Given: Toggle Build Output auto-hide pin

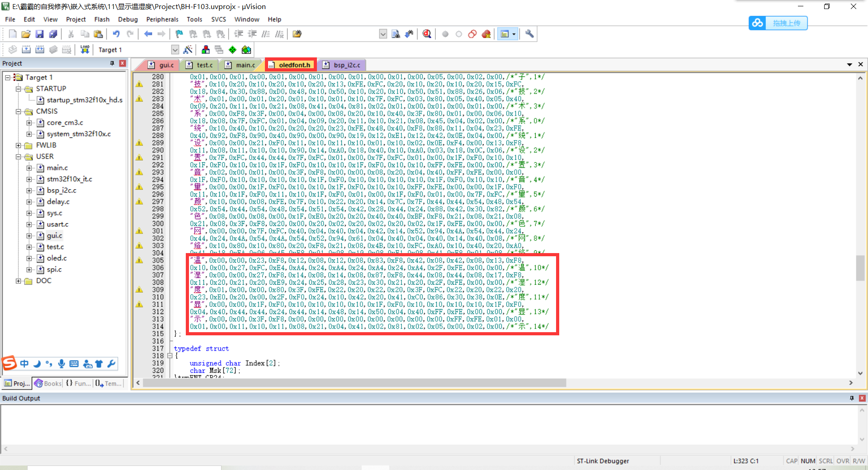Looking at the screenshot, I should click(x=852, y=398).
